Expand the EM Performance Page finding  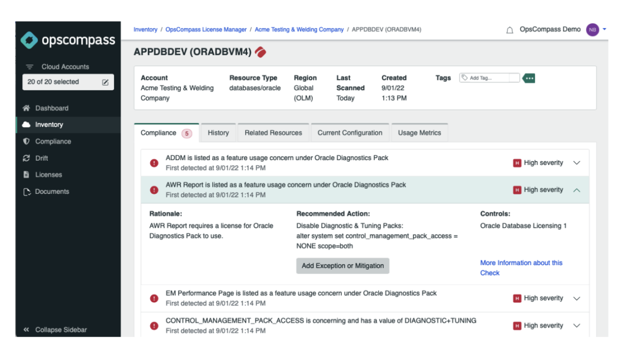(x=577, y=298)
